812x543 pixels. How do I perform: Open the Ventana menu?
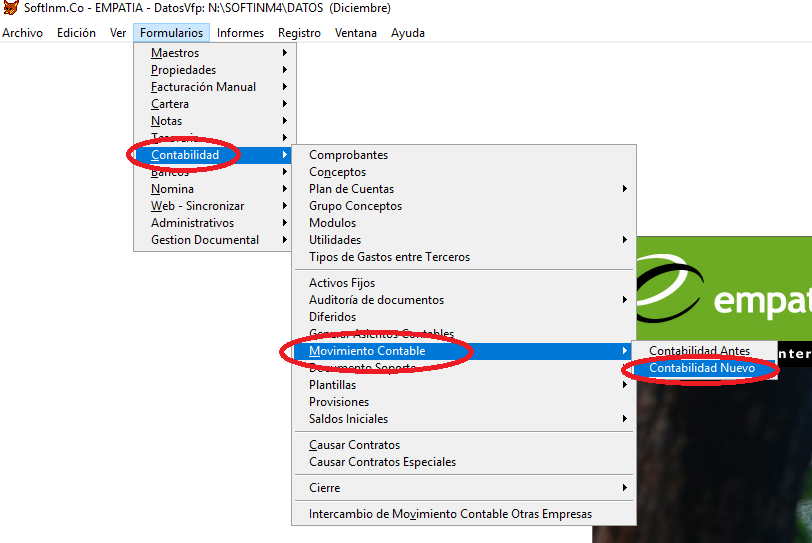(356, 33)
